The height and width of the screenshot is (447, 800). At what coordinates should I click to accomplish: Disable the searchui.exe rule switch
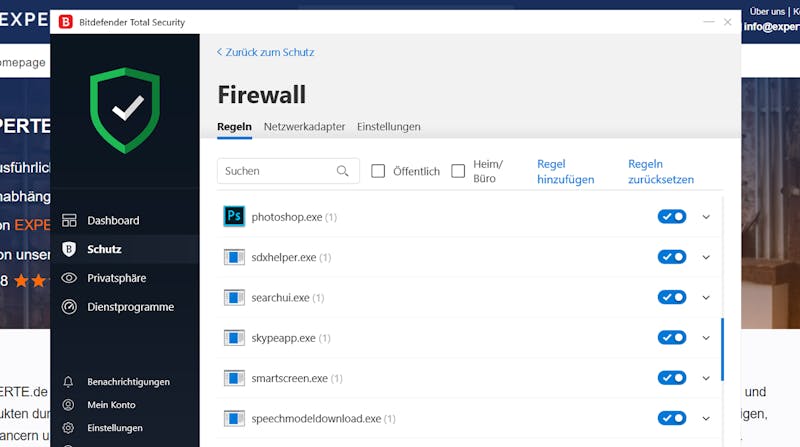[x=672, y=297]
